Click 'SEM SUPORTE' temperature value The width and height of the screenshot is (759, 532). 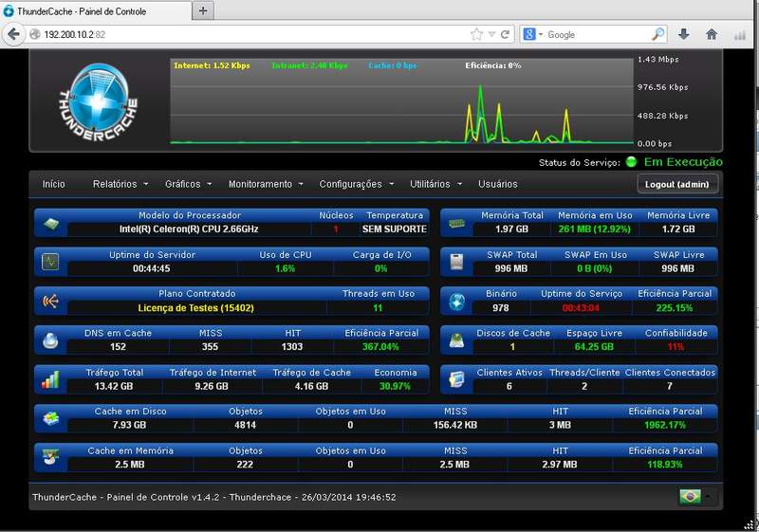coord(395,229)
